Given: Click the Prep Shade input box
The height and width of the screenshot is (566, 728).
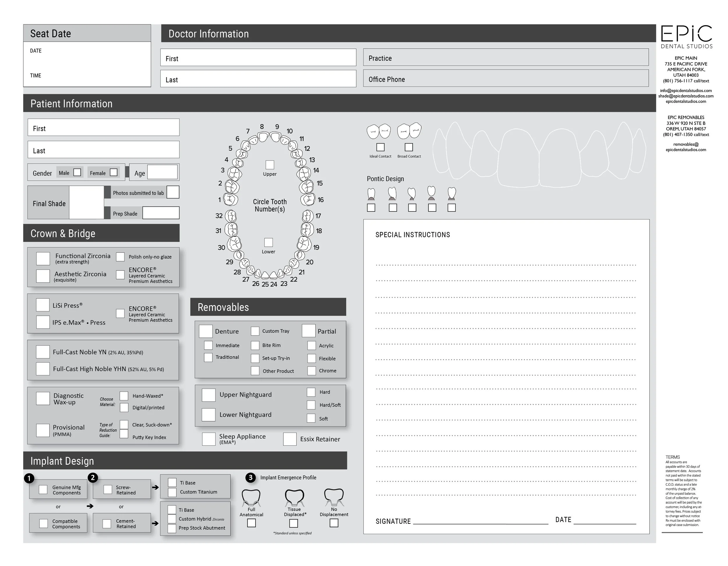Looking at the screenshot, I should click(161, 213).
